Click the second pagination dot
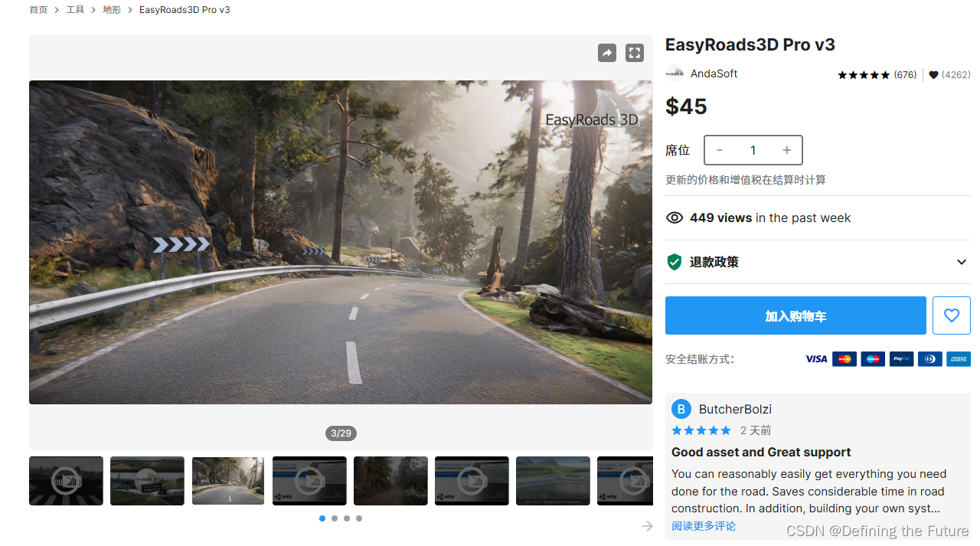Screen dimensions: 980x546 (x=335, y=518)
